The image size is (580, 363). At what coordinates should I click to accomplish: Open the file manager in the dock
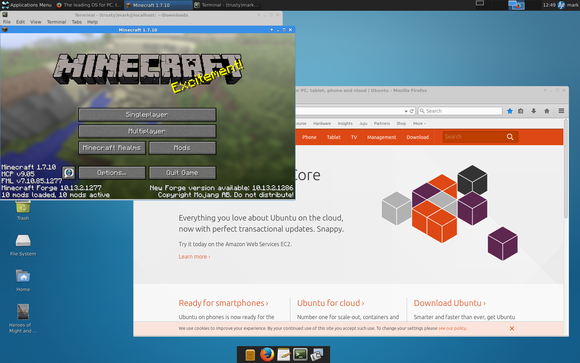(x=250, y=355)
